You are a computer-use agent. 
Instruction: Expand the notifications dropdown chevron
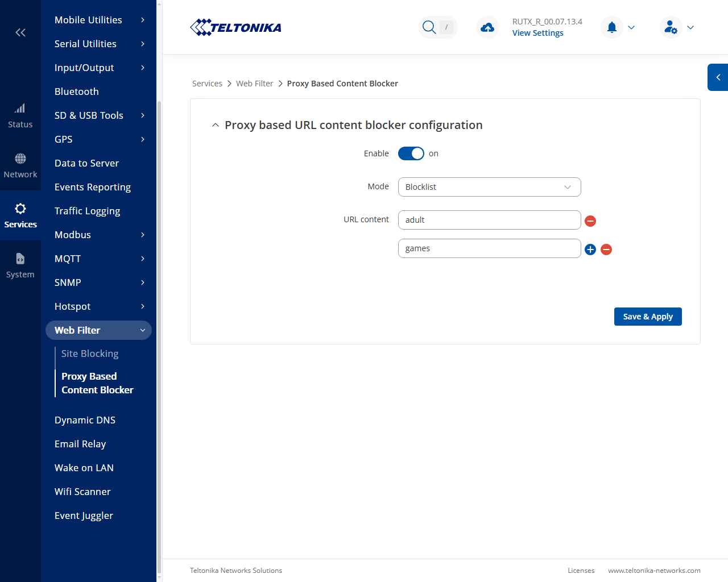[x=631, y=27]
